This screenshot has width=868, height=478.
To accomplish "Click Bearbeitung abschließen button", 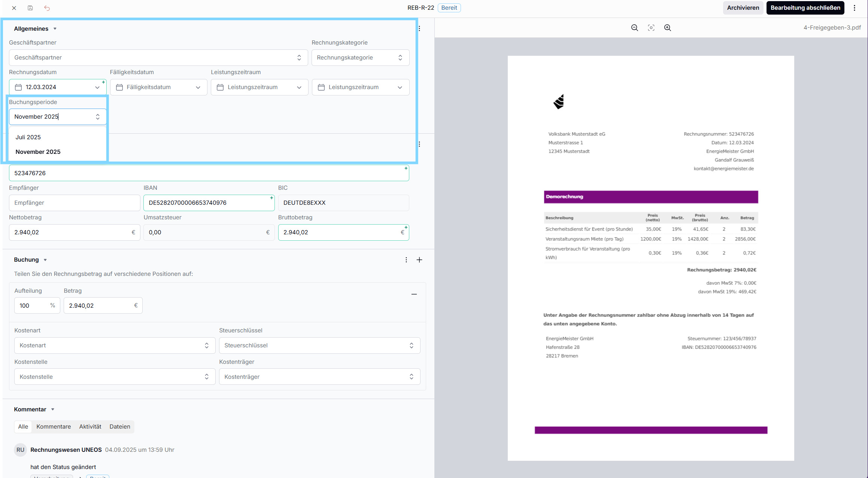I will [x=805, y=8].
